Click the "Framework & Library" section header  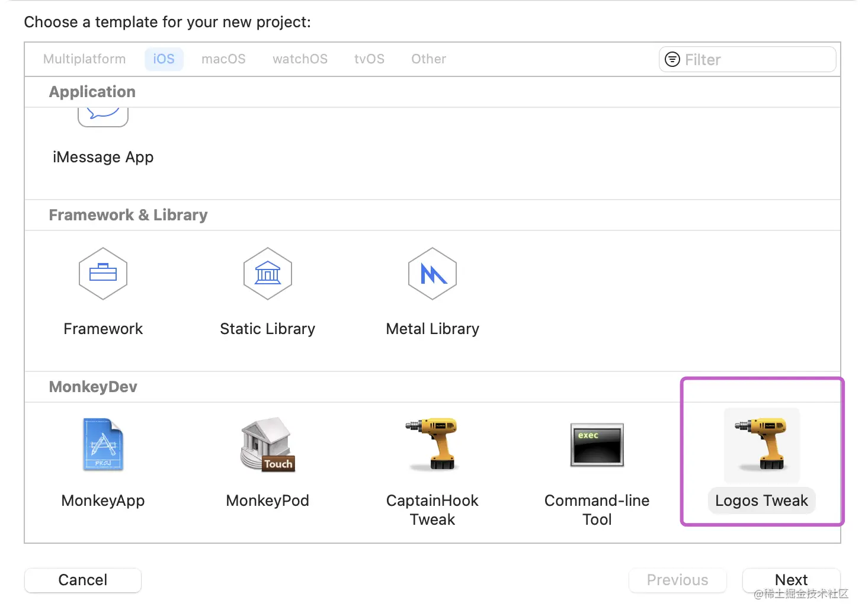[x=128, y=215]
